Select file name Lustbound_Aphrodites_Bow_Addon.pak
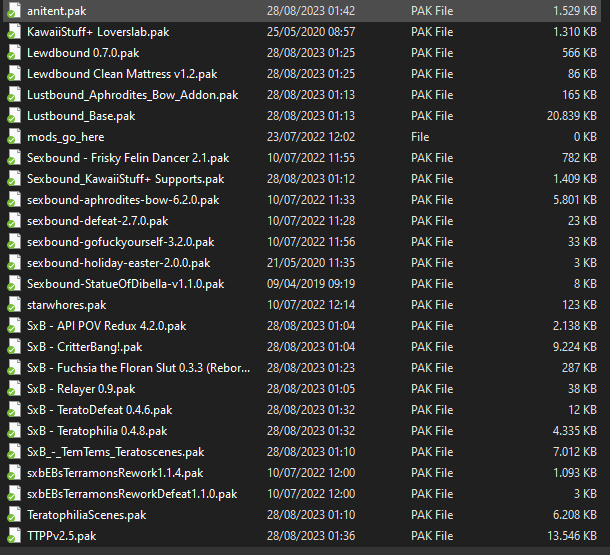The width and height of the screenshot is (610, 555). coord(133,95)
